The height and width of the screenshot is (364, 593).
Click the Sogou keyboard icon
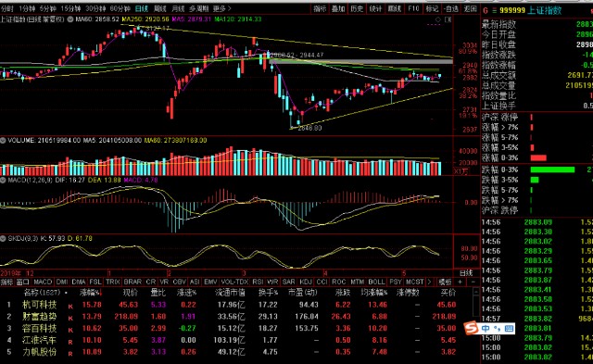(509, 328)
